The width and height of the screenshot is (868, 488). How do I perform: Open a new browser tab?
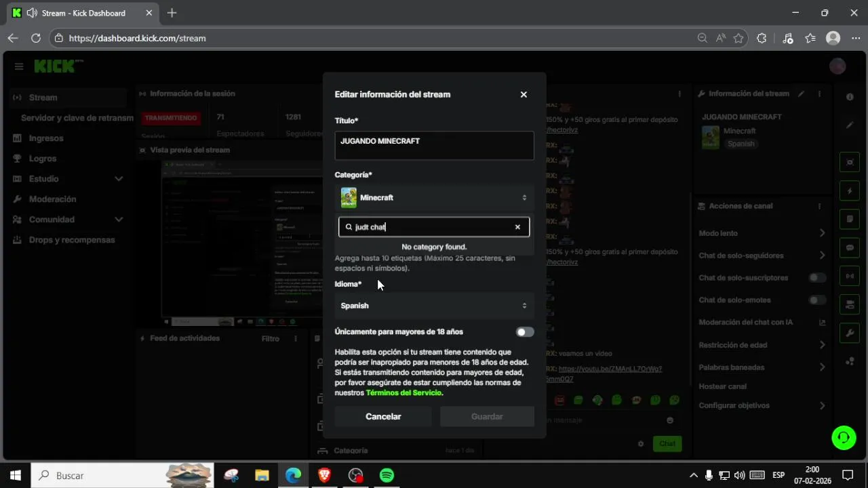(172, 13)
